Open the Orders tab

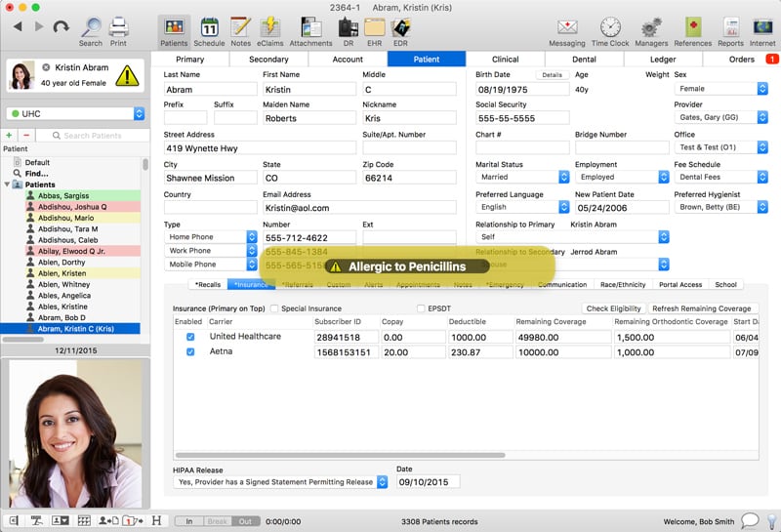[x=742, y=60]
